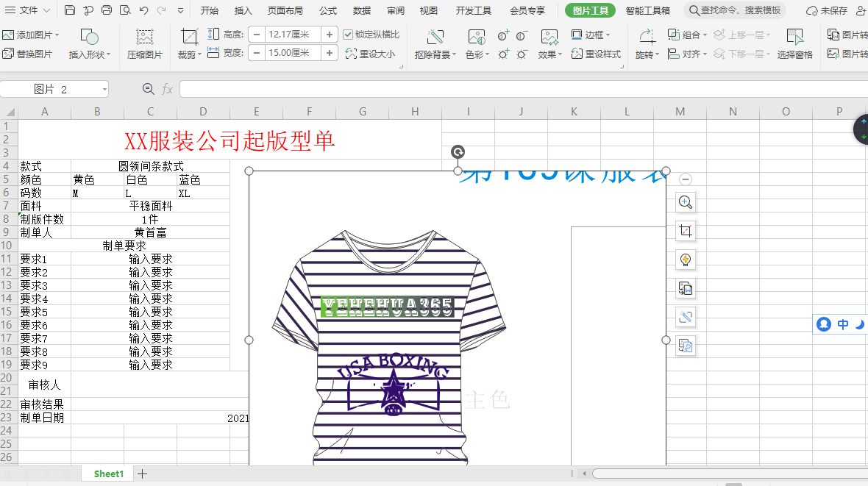Click the height field showing 12.17厘米
Screen dimensions: 868x486
point(293,35)
